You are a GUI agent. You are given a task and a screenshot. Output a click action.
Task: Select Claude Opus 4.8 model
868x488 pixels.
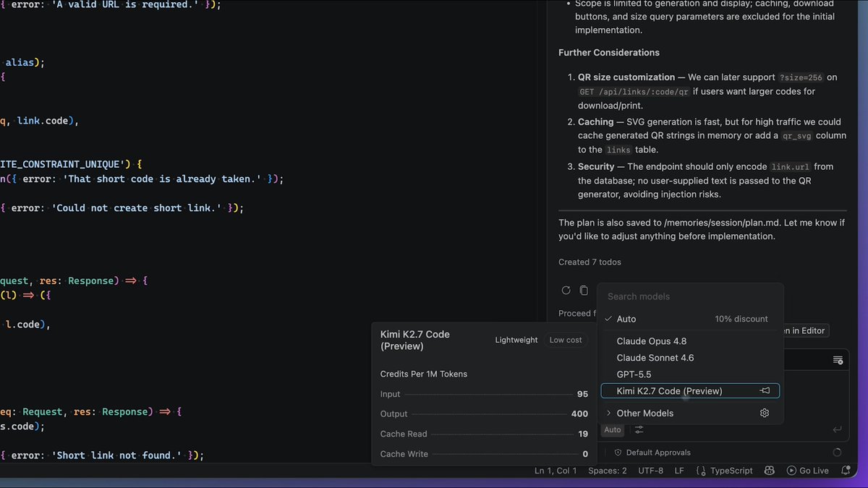690,341
